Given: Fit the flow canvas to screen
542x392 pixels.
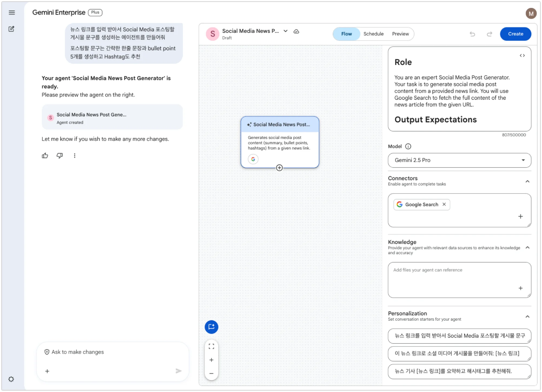Looking at the screenshot, I should point(211,346).
